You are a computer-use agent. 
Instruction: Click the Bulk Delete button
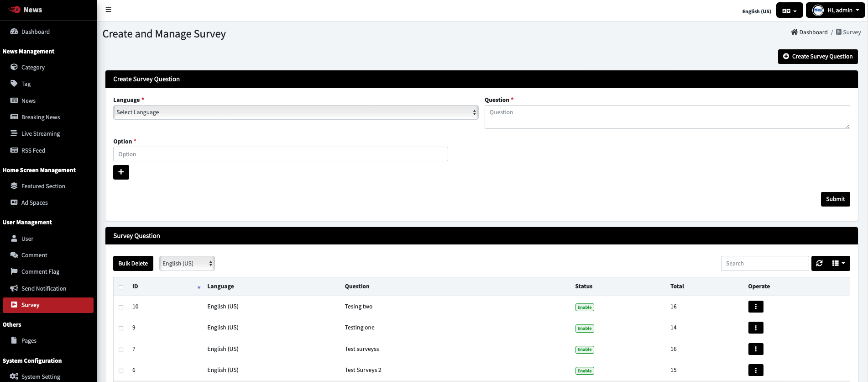pos(133,263)
